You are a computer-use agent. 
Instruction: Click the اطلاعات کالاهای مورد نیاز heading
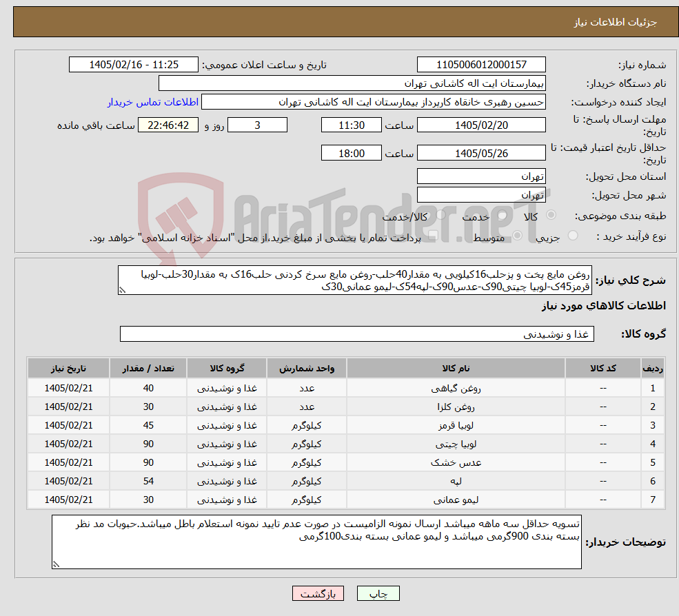(603, 306)
